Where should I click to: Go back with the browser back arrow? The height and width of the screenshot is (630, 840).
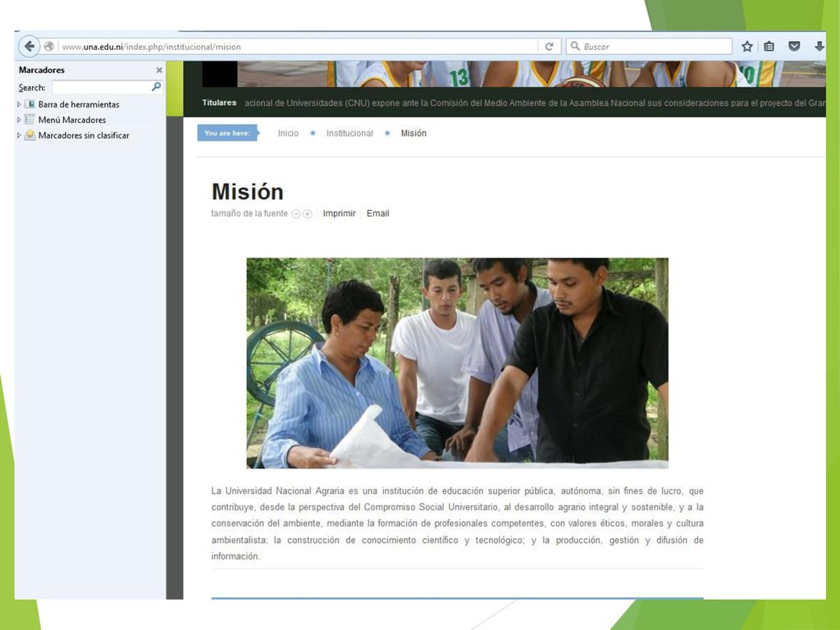pos(30,47)
